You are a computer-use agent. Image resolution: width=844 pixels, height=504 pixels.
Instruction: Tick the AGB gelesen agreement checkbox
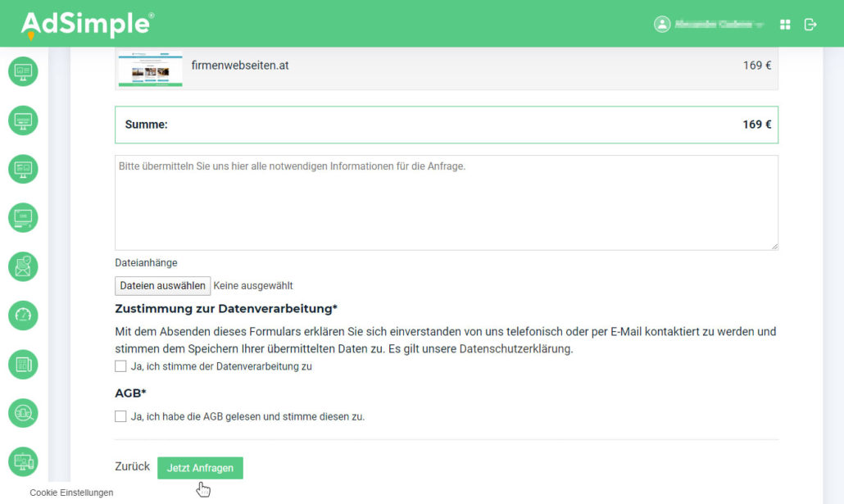tap(121, 416)
